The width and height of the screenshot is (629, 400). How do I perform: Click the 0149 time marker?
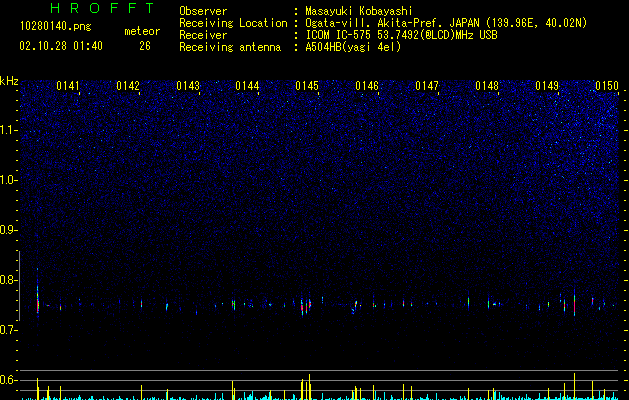547,86
